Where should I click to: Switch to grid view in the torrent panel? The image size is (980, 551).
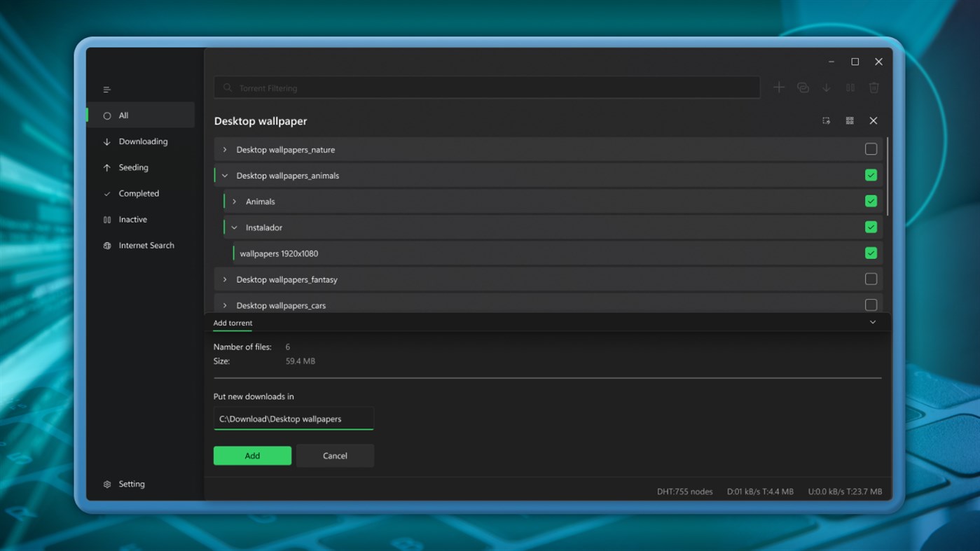point(849,120)
